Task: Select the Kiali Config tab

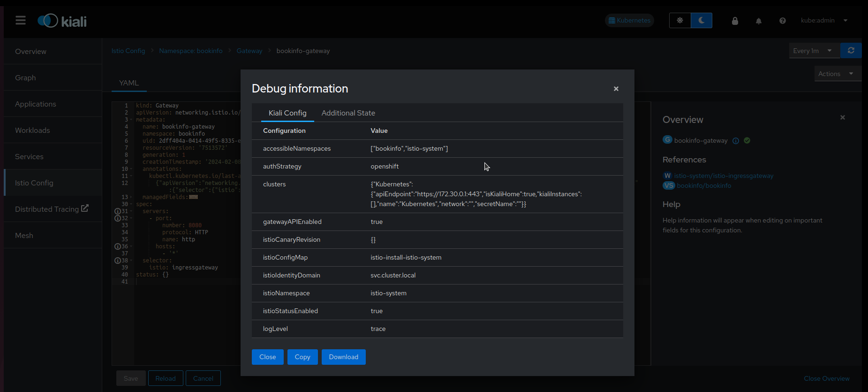Action: (x=287, y=113)
